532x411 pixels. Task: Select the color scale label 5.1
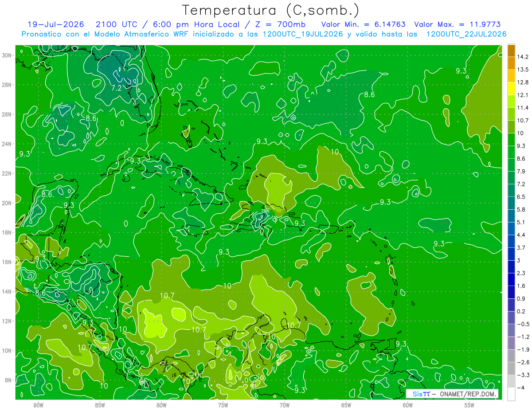point(521,222)
